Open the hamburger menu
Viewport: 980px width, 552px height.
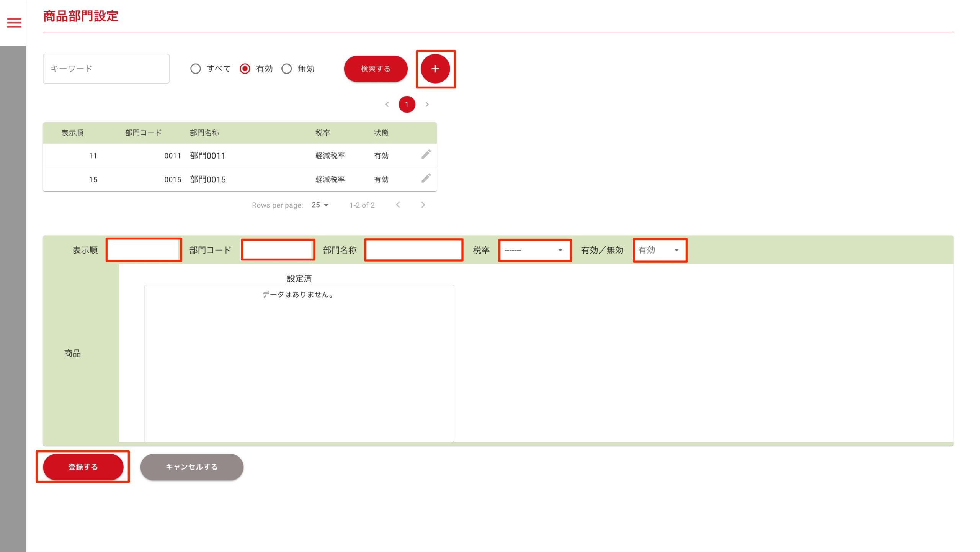[x=14, y=23]
